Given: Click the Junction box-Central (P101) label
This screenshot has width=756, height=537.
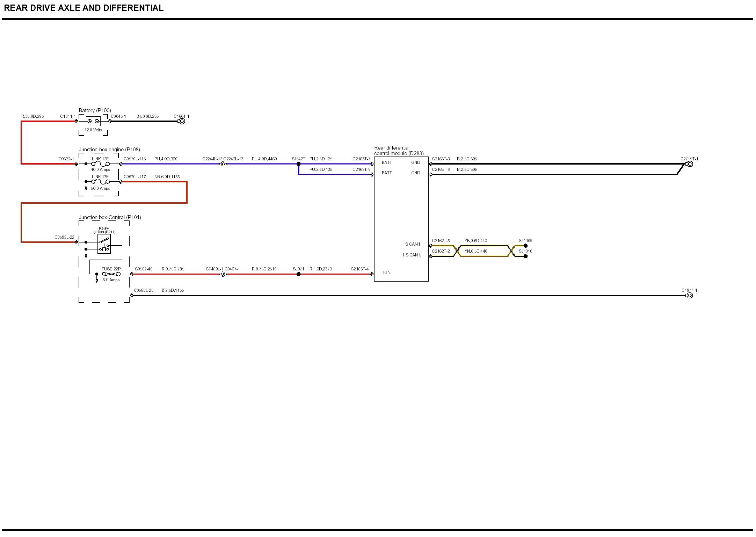Looking at the screenshot, I should (110, 217).
